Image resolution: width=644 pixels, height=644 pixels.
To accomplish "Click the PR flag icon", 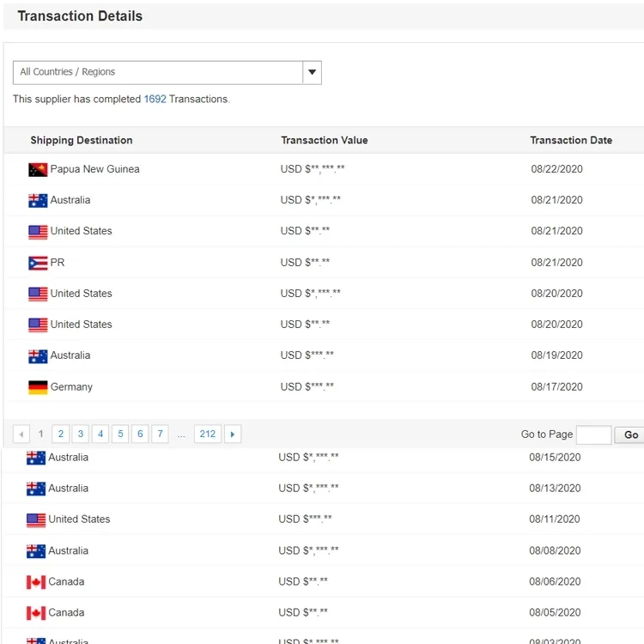I will click(x=38, y=263).
